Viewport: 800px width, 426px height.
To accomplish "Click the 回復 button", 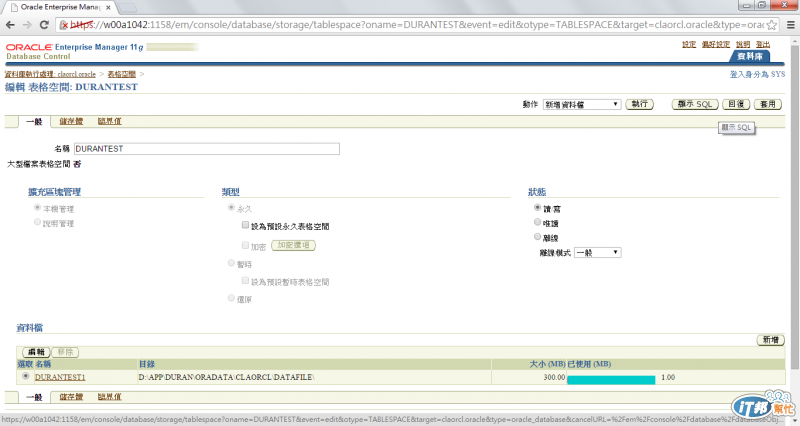I will pos(736,104).
